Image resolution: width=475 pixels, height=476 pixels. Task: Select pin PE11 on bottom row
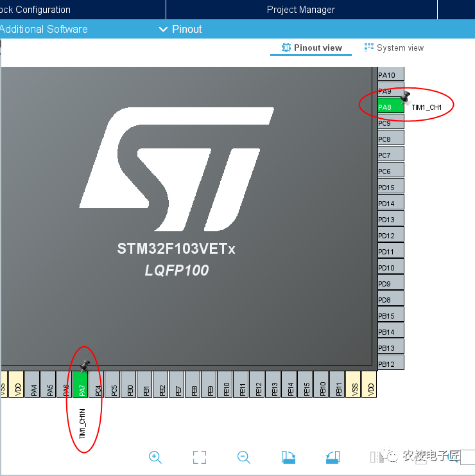coord(241,384)
